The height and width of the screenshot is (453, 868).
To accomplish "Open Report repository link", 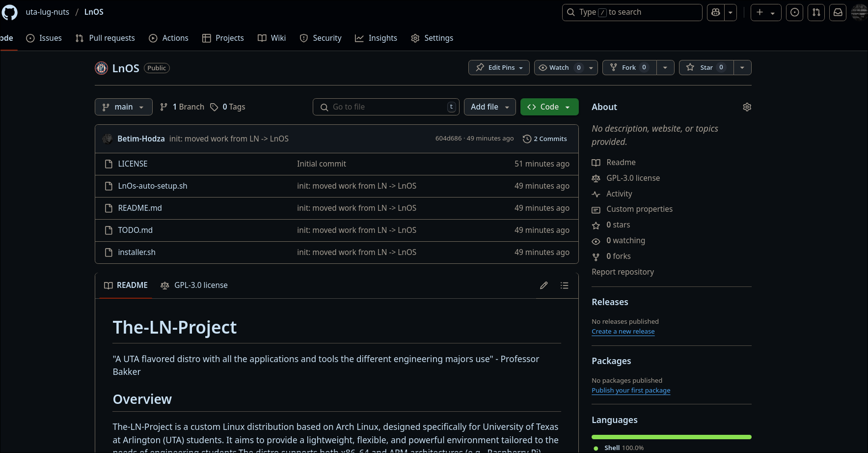I will pyautogui.click(x=623, y=272).
